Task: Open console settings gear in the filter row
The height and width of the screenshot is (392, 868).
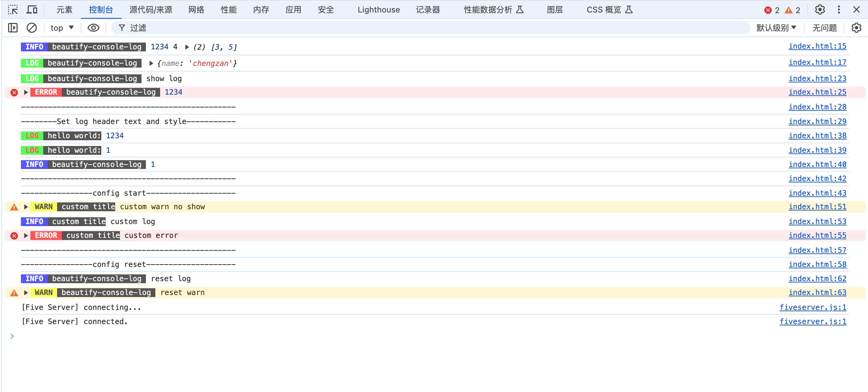Action: (x=856, y=28)
